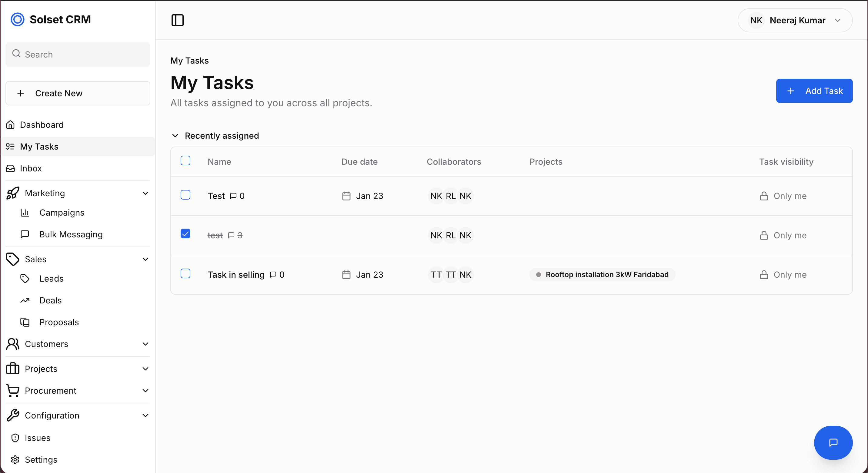Click the Add Task button

(x=814, y=91)
